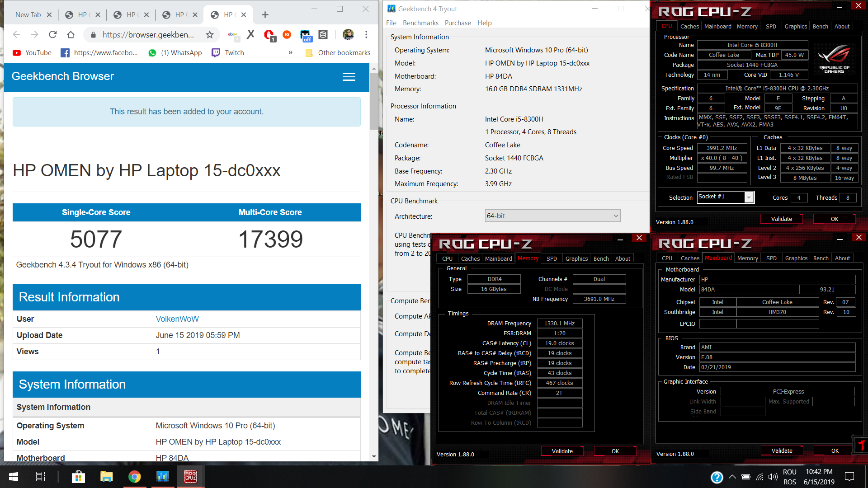This screenshot has width=868, height=488.
Task: Open the WhatsApp bookmark
Action: [x=175, y=53]
